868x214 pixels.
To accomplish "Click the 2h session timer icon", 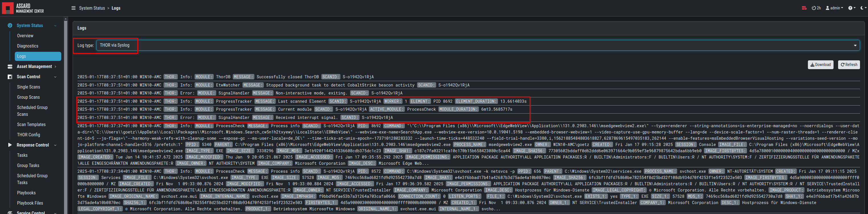I will pos(816,8).
